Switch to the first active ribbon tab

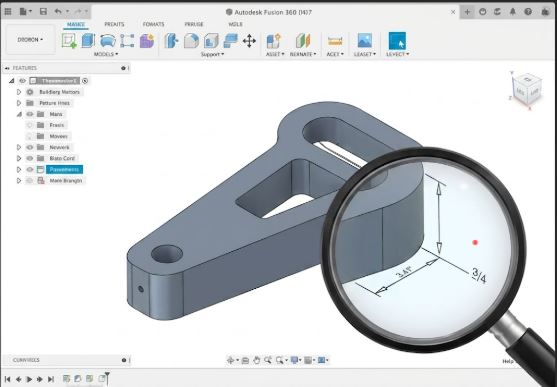pyautogui.click(x=76, y=24)
